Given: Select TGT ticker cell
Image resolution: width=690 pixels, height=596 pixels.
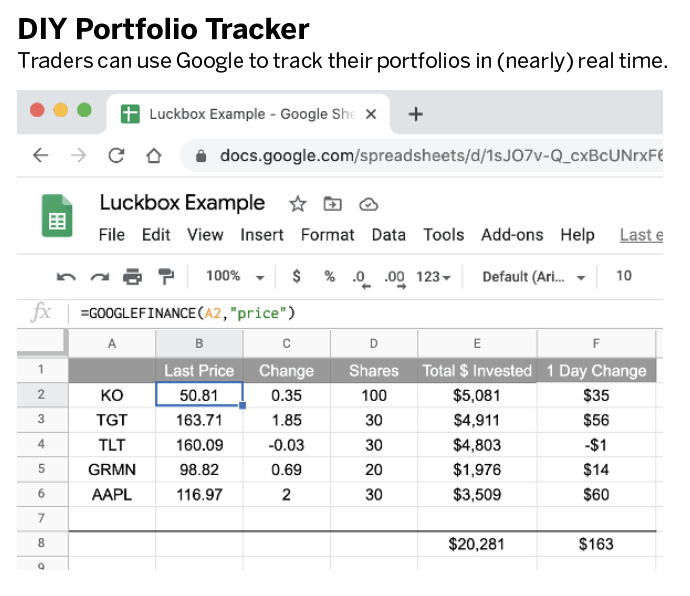Looking at the screenshot, I should pos(112,420).
